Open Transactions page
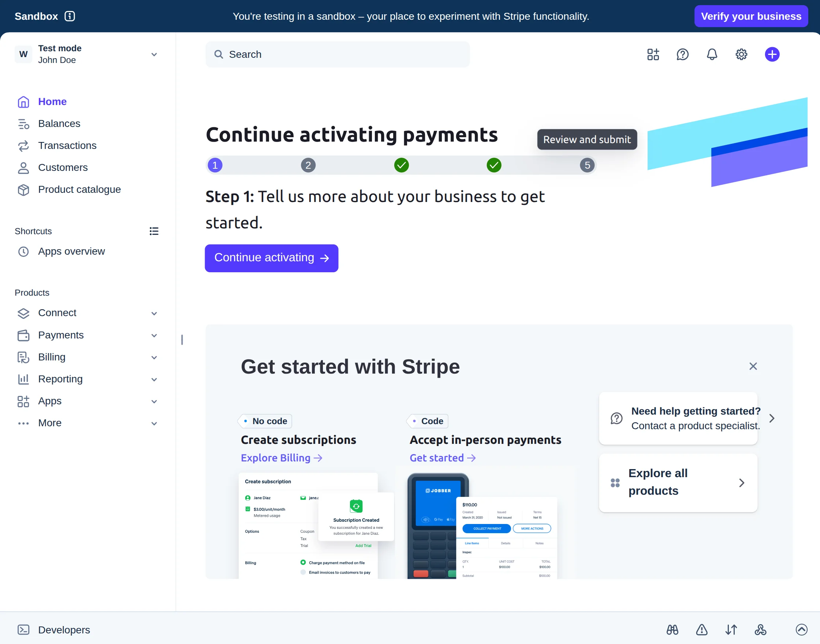The height and width of the screenshot is (644, 820). coord(67,146)
